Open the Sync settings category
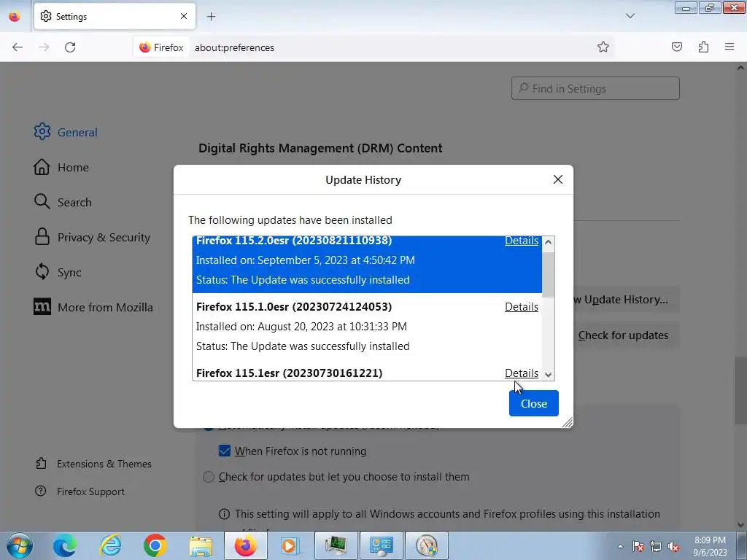 tap(58, 272)
